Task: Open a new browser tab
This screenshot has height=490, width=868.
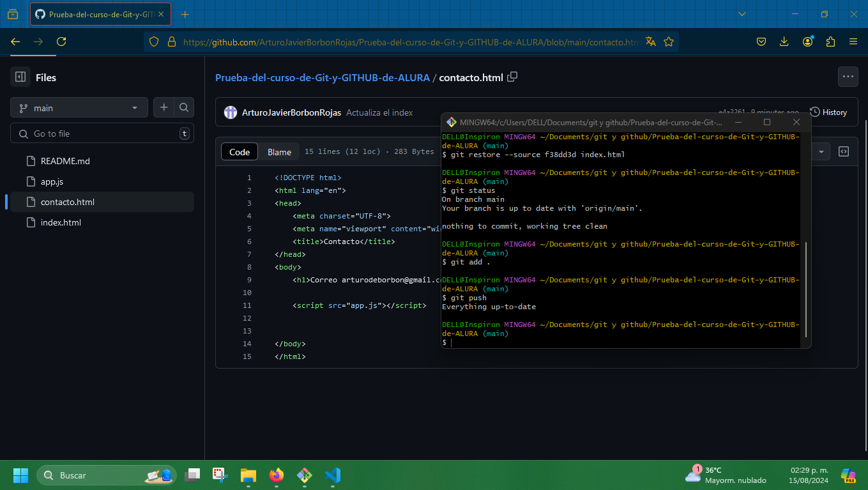Action: point(185,14)
